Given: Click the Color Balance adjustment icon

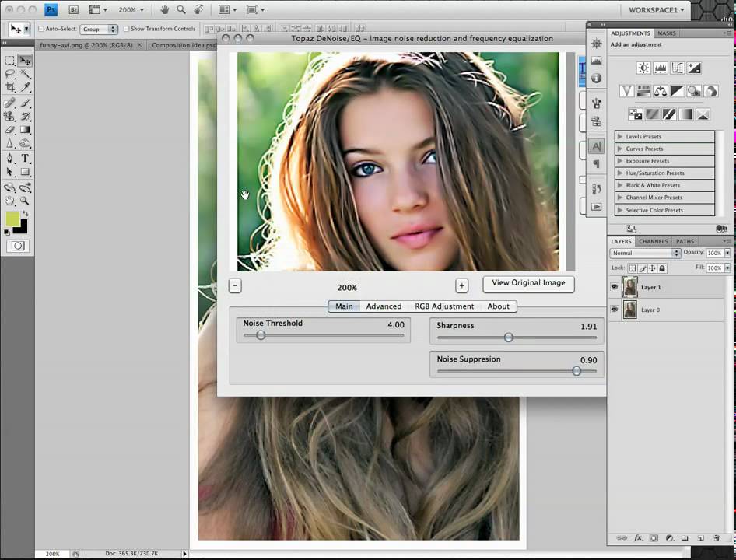Looking at the screenshot, I should (x=661, y=91).
